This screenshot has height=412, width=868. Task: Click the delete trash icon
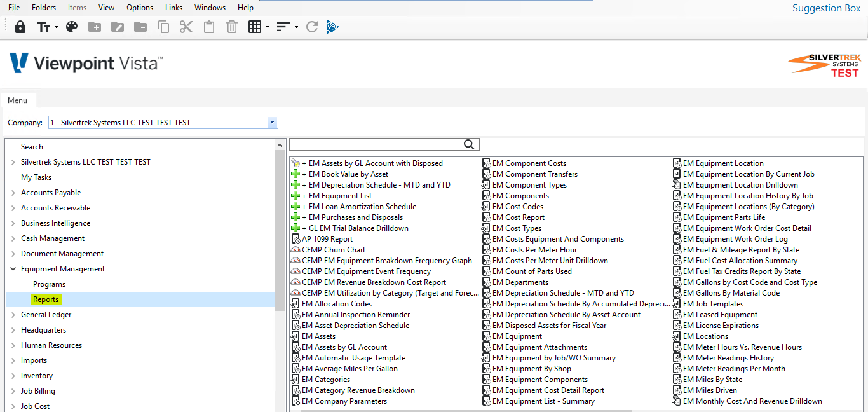[232, 27]
